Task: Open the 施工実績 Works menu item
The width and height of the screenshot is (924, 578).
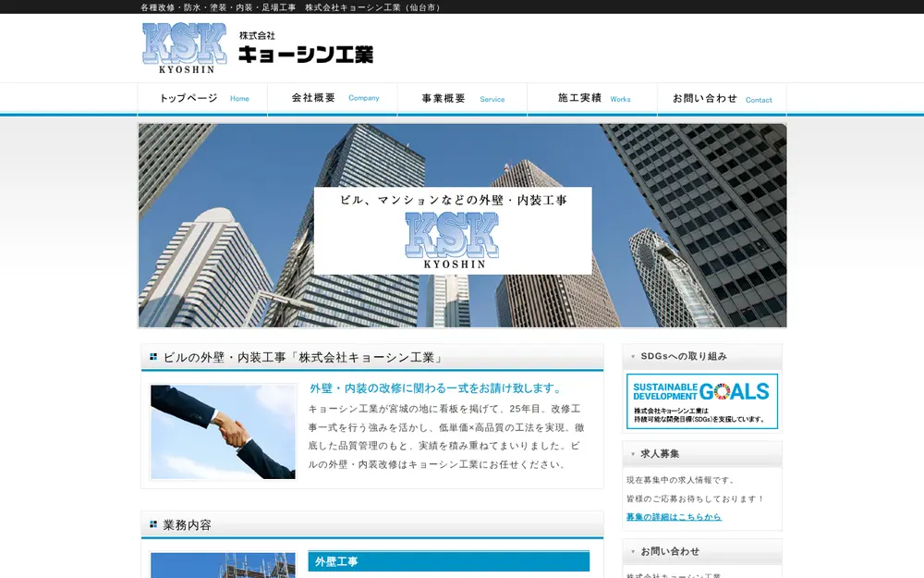Action: 592,99
